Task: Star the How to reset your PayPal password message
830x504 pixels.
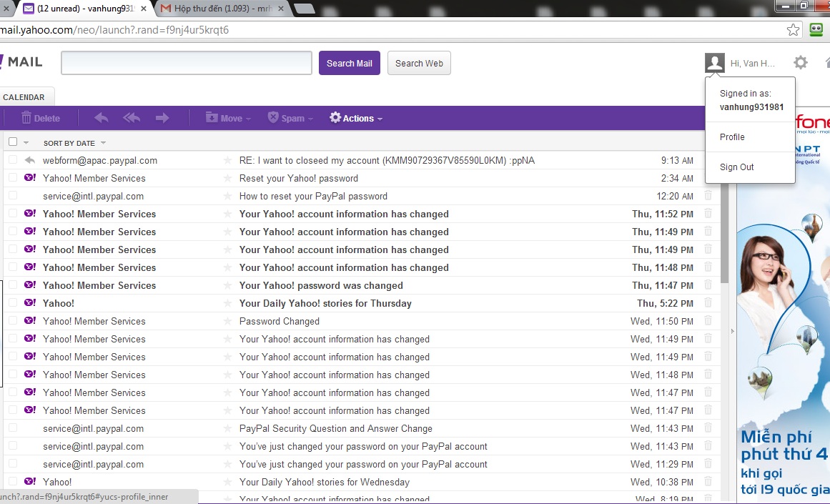Action: coord(227,197)
